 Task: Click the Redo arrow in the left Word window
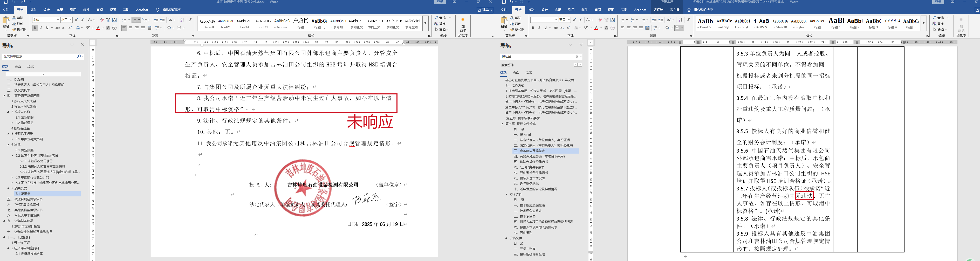coord(24,2)
